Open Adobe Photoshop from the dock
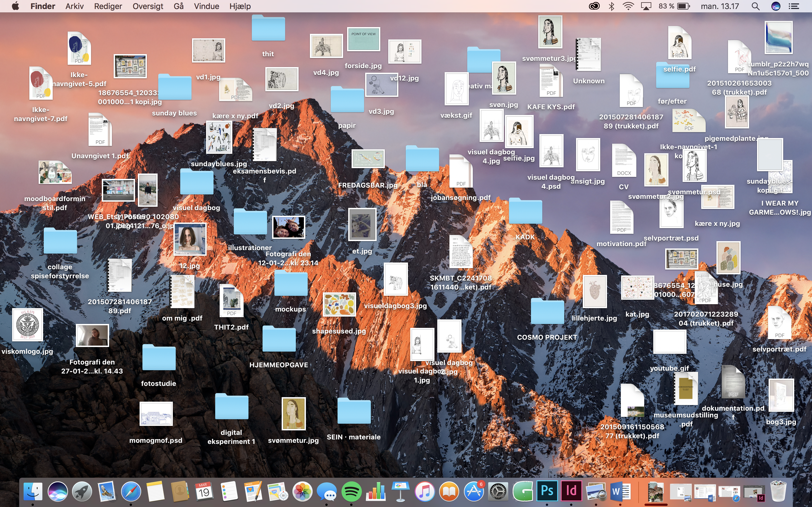Viewport: 812px width, 507px height. click(547, 491)
